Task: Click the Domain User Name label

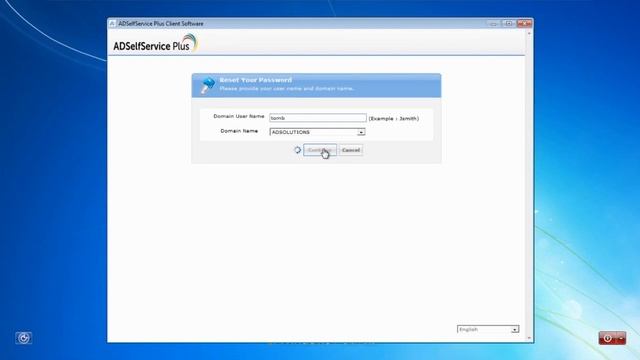Action: click(239, 116)
